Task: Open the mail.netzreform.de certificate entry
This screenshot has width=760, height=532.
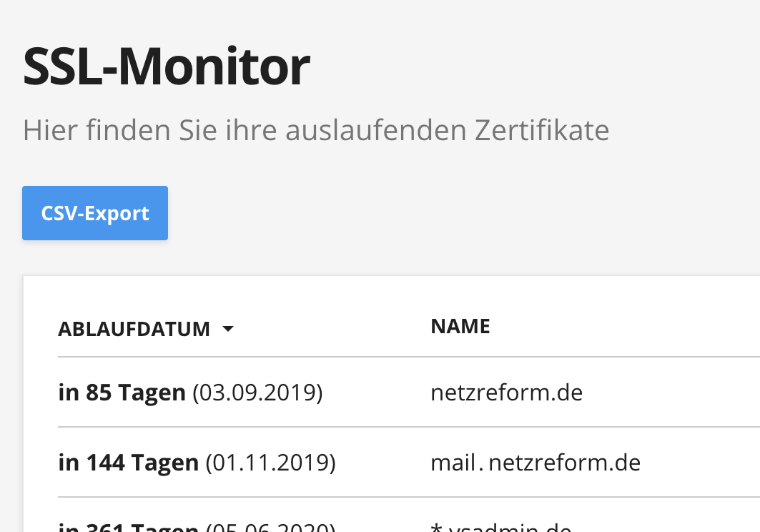Action: point(535,463)
